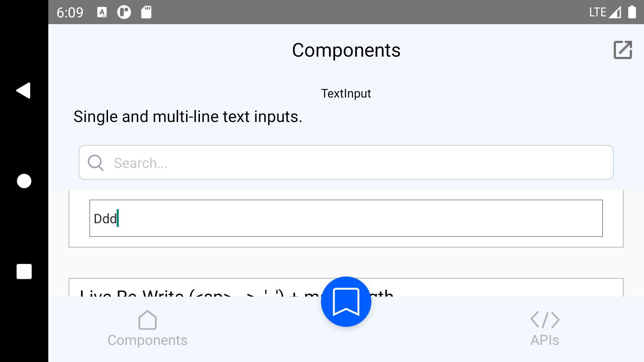Tap the battery indicator in the status bar
The width and height of the screenshot is (644, 362).
[x=632, y=12]
